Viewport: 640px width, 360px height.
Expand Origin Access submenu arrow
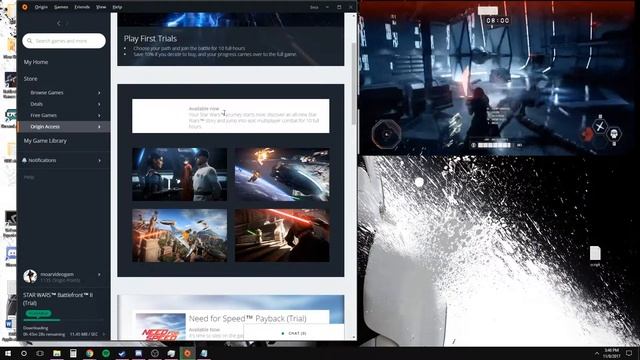click(99, 127)
